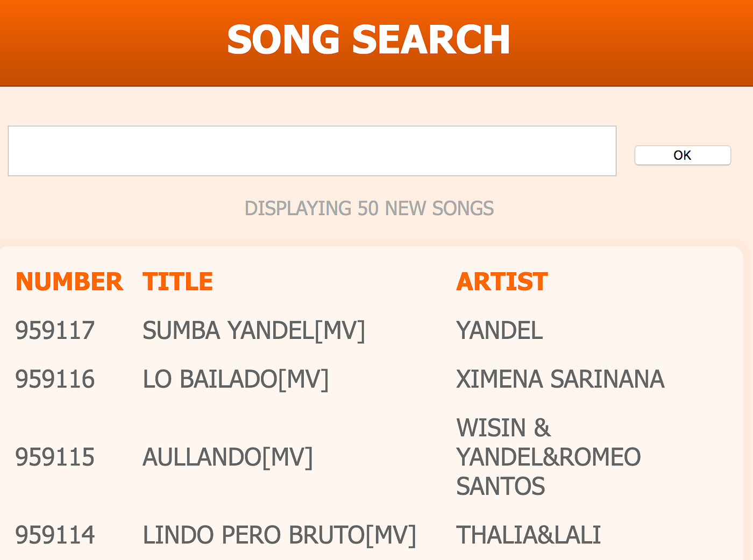The image size is (753, 560).
Task: Click the TITLE column header
Action: tap(177, 282)
